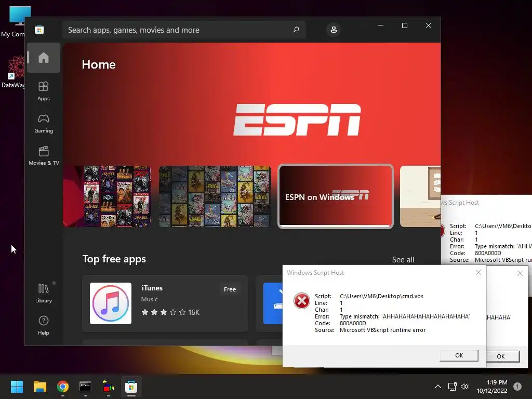Click the Microsoft Store taskbar icon

(131, 387)
